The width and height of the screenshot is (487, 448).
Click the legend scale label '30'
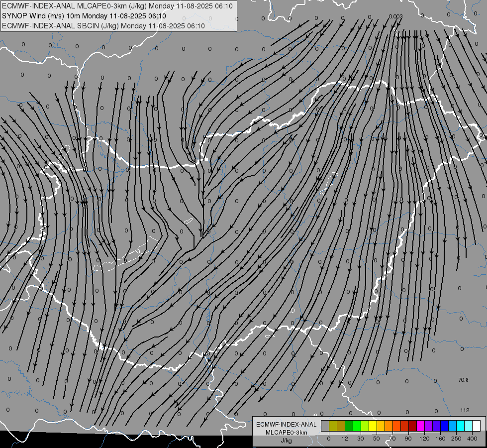pos(361,439)
